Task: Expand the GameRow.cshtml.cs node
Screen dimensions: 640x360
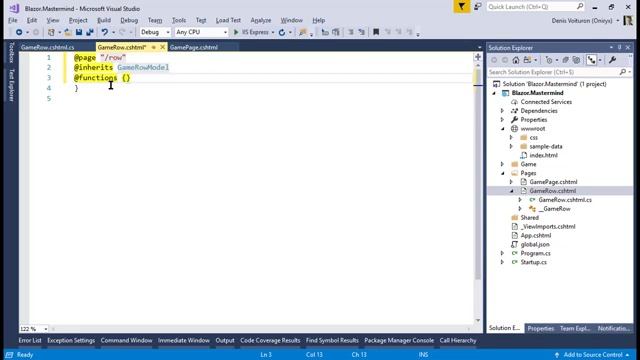Action: point(520,200)
